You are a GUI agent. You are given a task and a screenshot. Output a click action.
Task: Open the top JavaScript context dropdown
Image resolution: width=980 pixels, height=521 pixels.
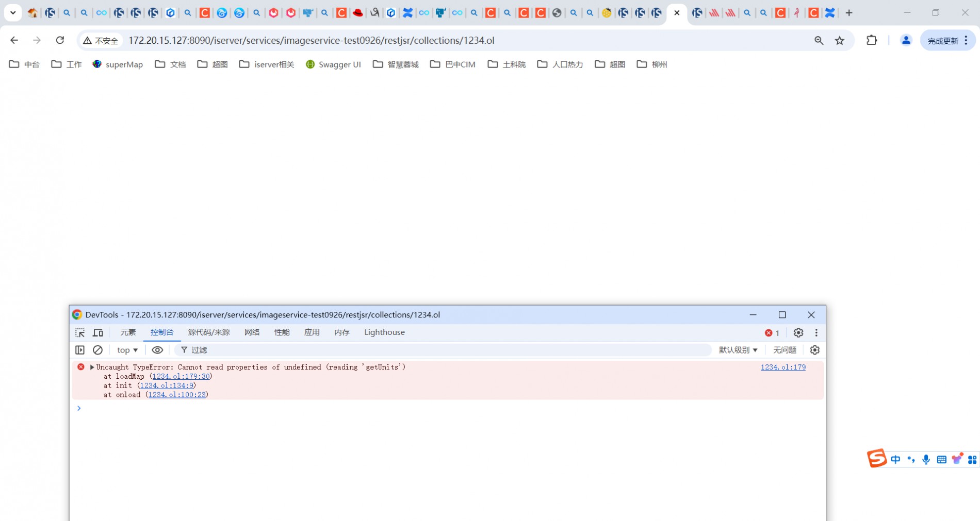click(x=127, y=350)
